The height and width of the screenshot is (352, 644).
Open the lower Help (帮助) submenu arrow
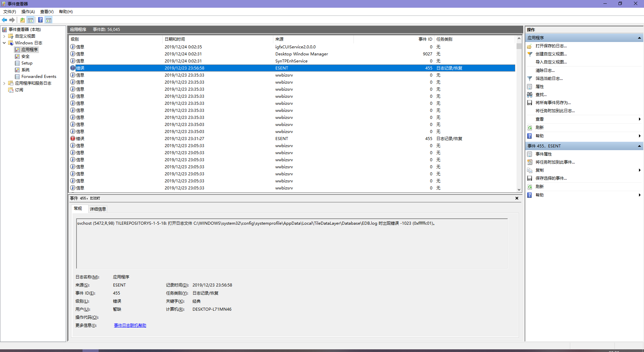pyautogui.click(x=640, y=195)
